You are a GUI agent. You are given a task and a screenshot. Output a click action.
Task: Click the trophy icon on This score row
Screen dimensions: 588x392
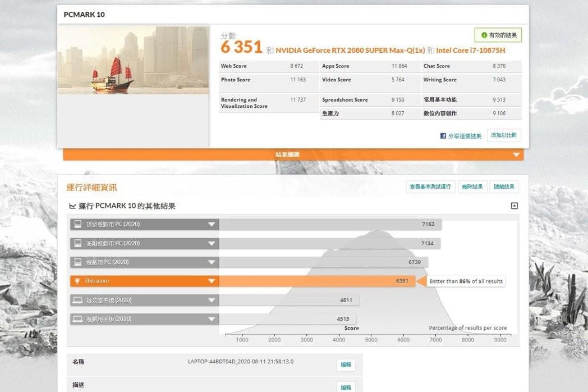[77, 281]
